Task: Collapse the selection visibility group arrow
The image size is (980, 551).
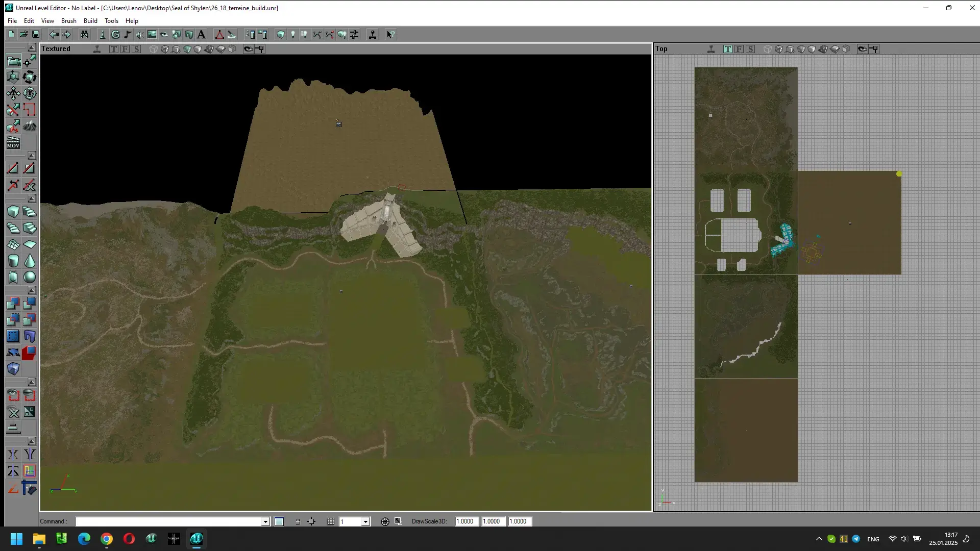Action: 32,382
